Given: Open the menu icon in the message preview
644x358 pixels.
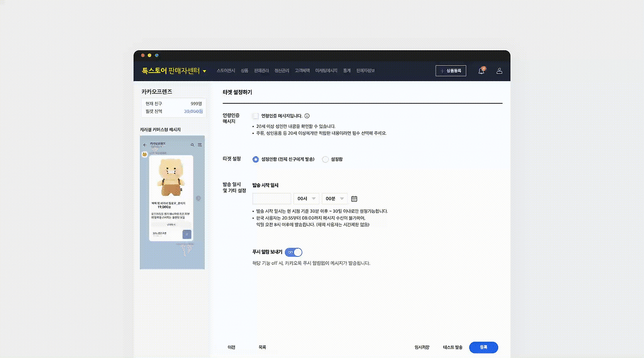Looking at the screenshot, I should coord(200,145).
